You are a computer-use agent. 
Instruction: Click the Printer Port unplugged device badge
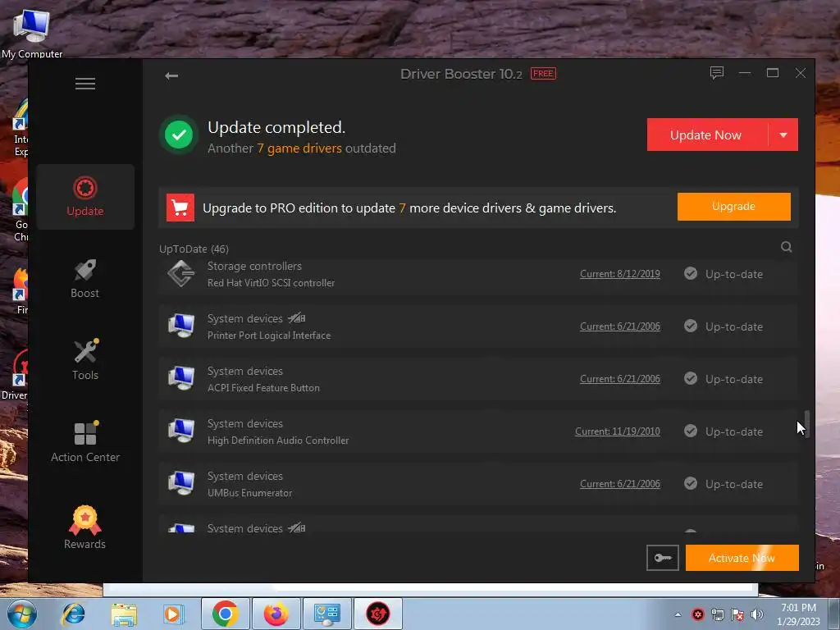297,318
